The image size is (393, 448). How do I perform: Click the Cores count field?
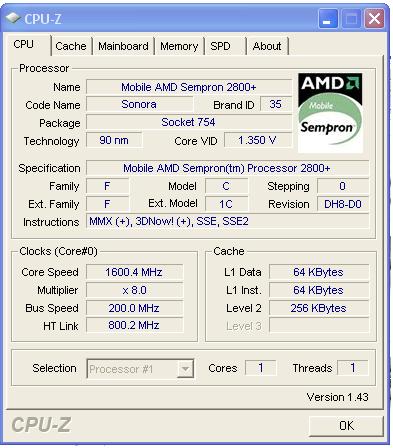261,368
